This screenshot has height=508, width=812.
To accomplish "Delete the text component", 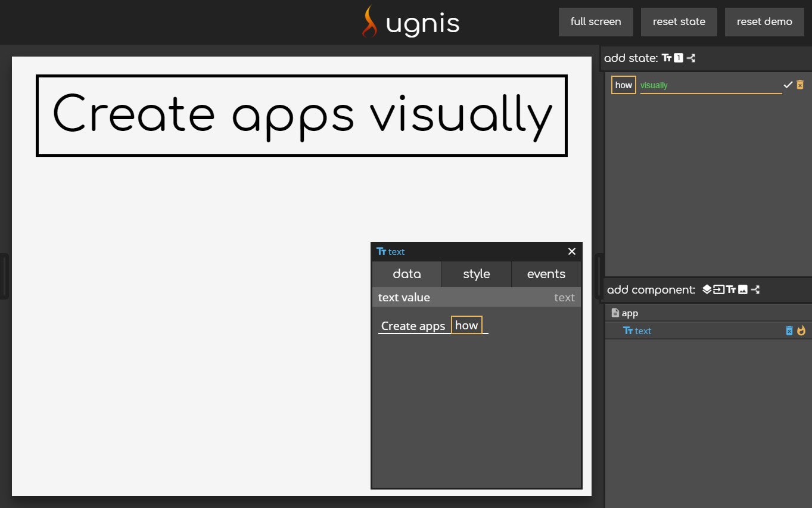I will [x=789, y=331].
